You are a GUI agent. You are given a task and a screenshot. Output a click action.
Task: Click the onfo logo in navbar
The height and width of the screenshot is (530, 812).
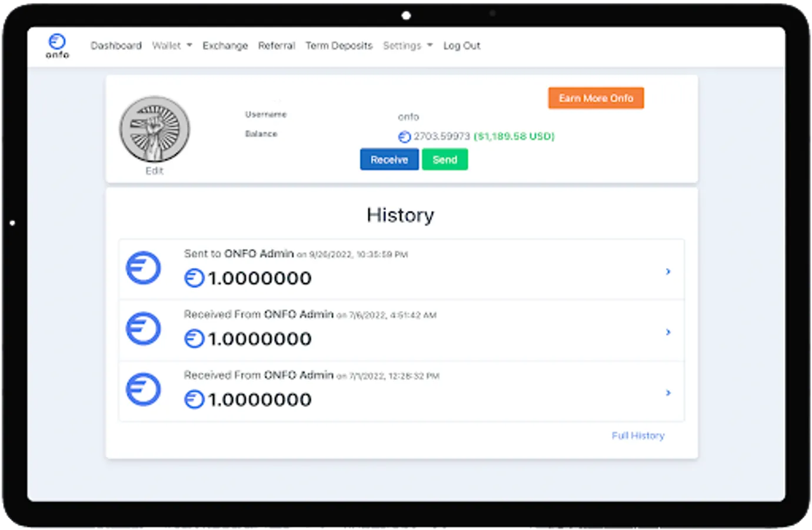click(x=57, y=46)
